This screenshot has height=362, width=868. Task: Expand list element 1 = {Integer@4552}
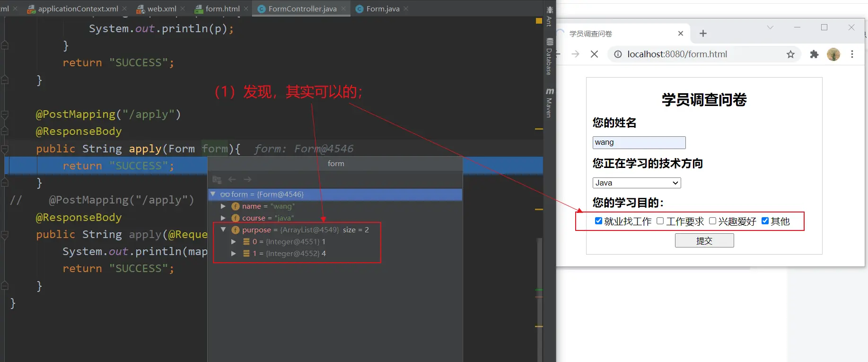(x=234, y=254)
